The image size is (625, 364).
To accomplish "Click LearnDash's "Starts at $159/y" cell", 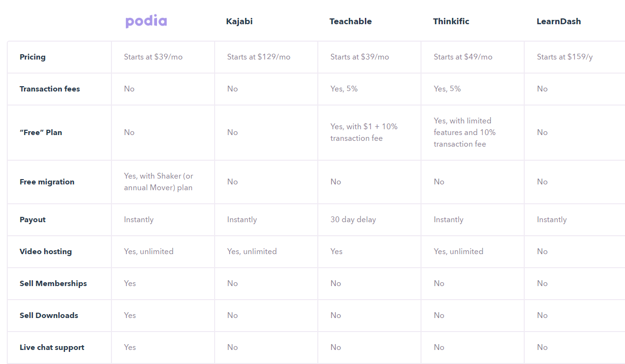I will pos(564,57).
